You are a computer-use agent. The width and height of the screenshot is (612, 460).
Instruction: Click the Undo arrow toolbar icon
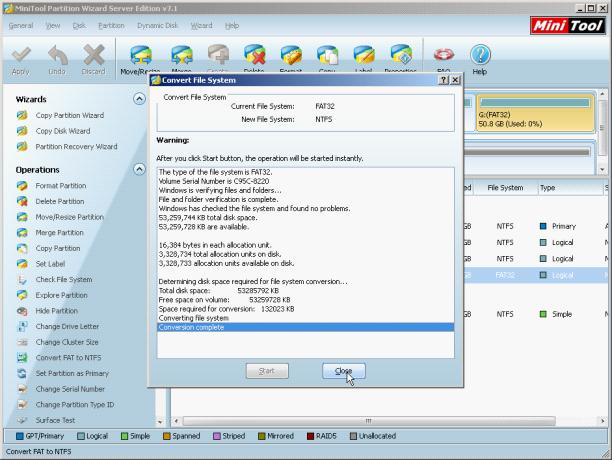[x=57, y=55]
